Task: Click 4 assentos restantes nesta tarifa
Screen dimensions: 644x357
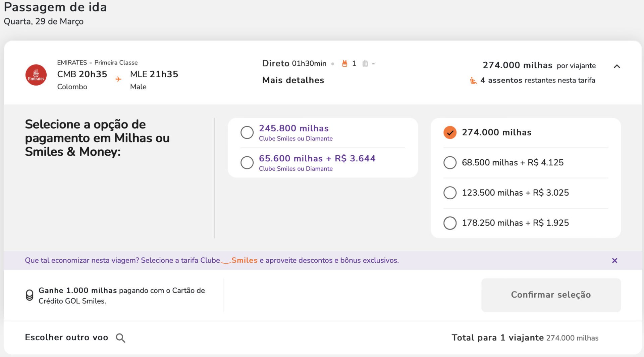Action: point(538,81)
